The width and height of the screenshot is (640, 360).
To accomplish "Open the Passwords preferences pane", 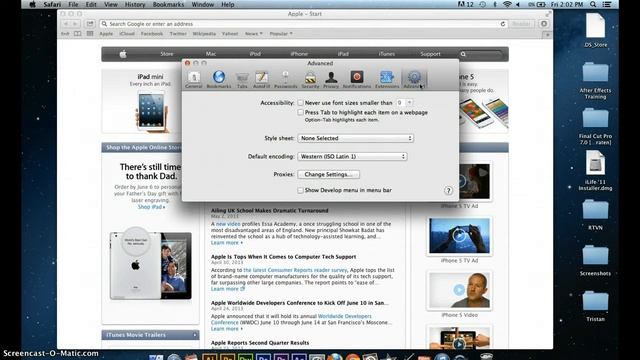I will pos(285,80).
